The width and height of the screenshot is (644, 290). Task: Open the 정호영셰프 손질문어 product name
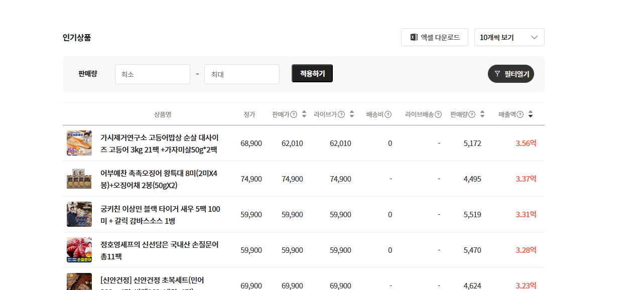pyautogui.click(x=159, y=250)
